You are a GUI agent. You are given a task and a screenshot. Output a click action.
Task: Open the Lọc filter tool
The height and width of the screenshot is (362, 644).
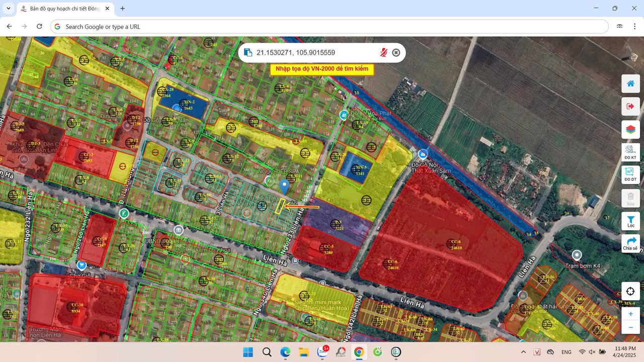pos(630,220)
